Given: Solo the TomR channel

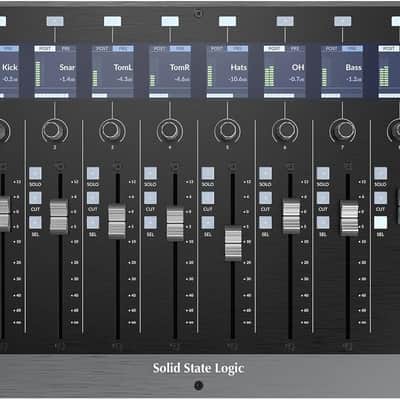Looking at the screenshot, I should 150,173.
